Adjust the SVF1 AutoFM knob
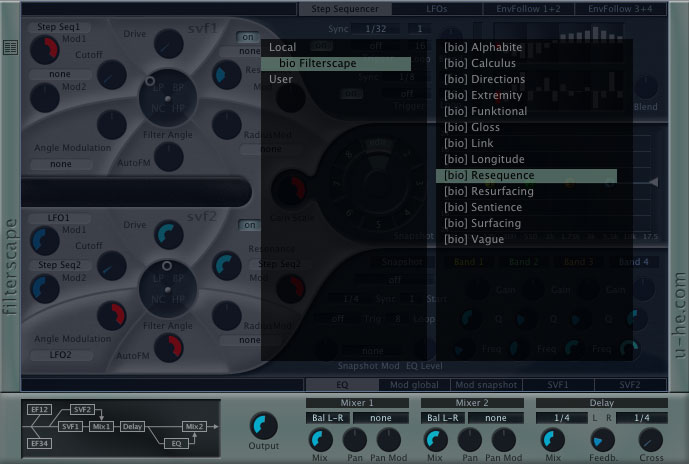Image resolution: width=689 pixels, height=464 pixels. [169, 157]
